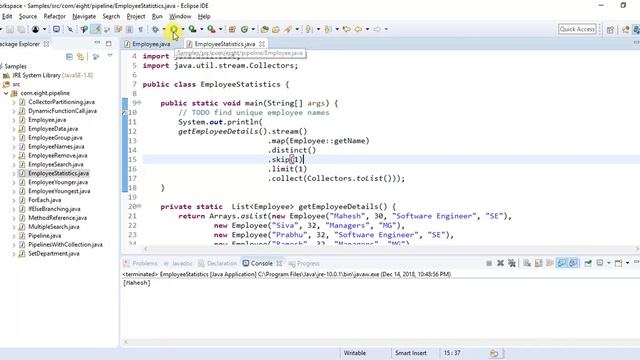Screen dimensions: 640x360
Task: Click the Run button in the toolbar
Action: click(x=174, y=29)
